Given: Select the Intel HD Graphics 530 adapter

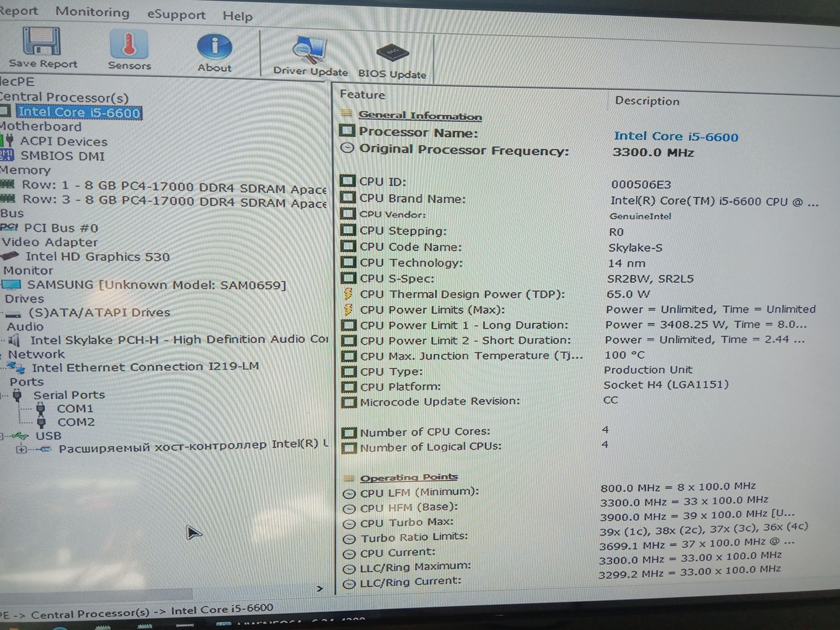Looking at the screenshot, I should 97,257.
